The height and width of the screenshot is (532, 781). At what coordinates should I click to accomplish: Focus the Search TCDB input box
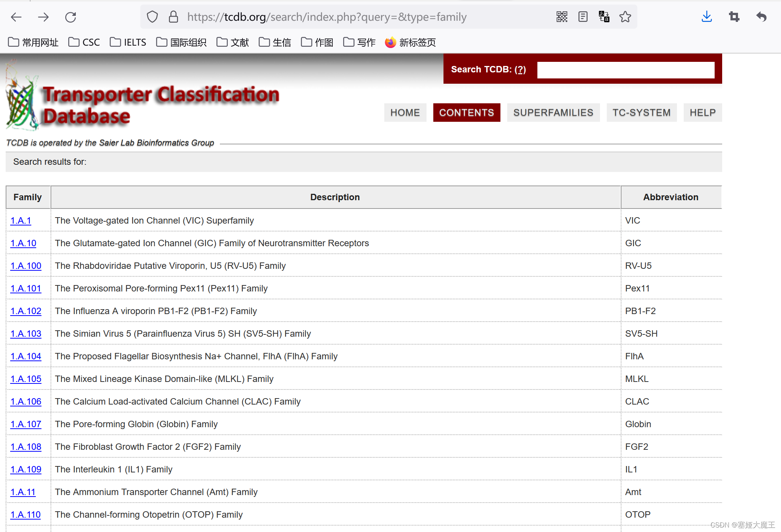[625, 70]
